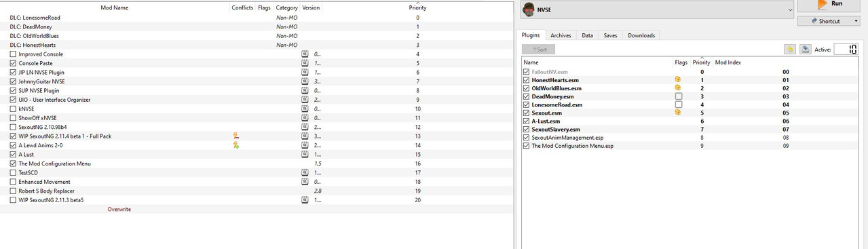Click the notes icon in TestSCD row
This screenshot has height=249, width=868.
(x=305, y=173)
